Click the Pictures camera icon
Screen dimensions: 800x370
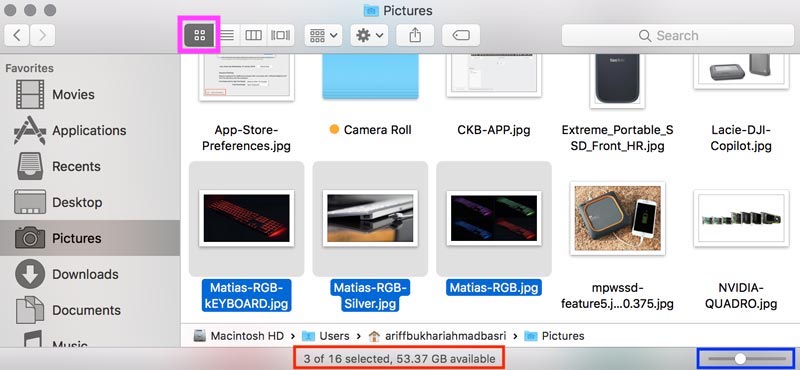point(30,238)
